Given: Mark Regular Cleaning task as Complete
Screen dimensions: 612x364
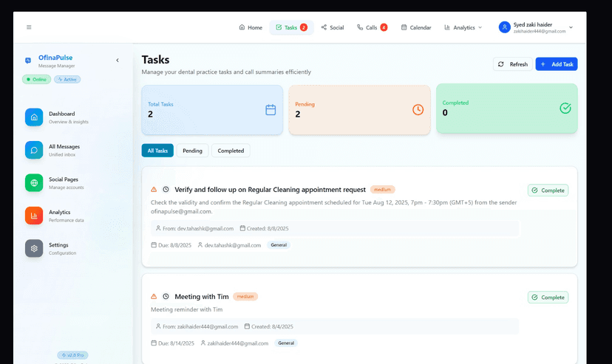Looking at the screenshot, I should 548,190.
